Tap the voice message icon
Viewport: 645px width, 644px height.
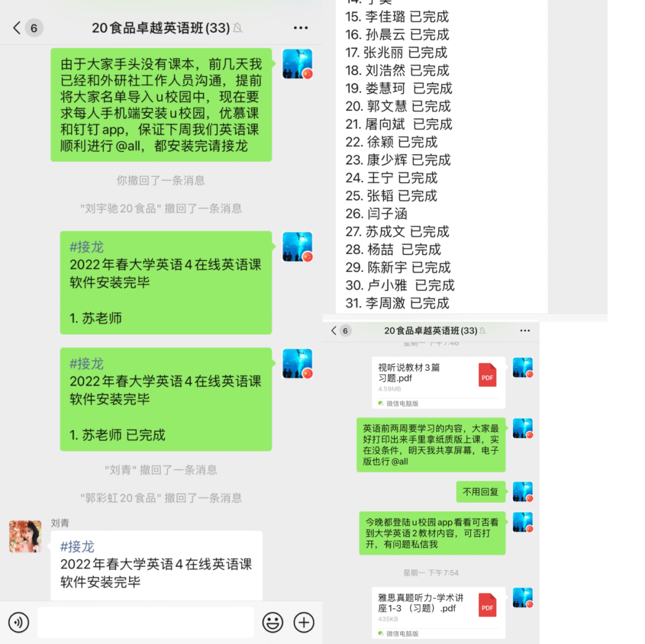pos(19,623)
